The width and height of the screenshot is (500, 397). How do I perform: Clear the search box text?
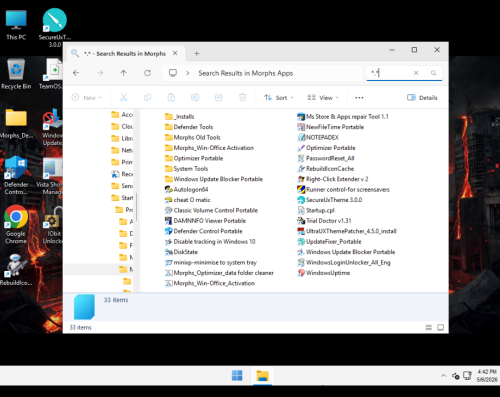pyautogui.click(x=416, y=73)
